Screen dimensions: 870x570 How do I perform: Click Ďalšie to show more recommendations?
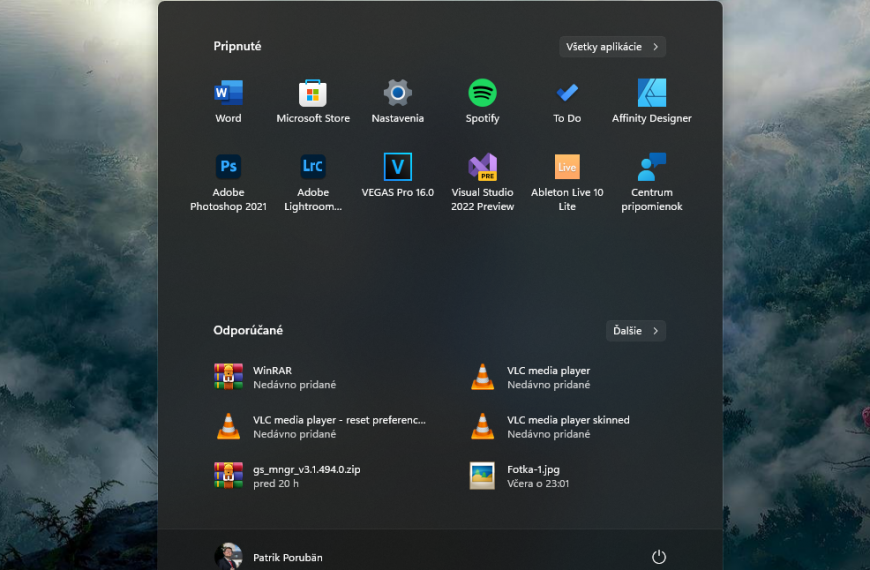pyautogui.click(x=635, y=331)
